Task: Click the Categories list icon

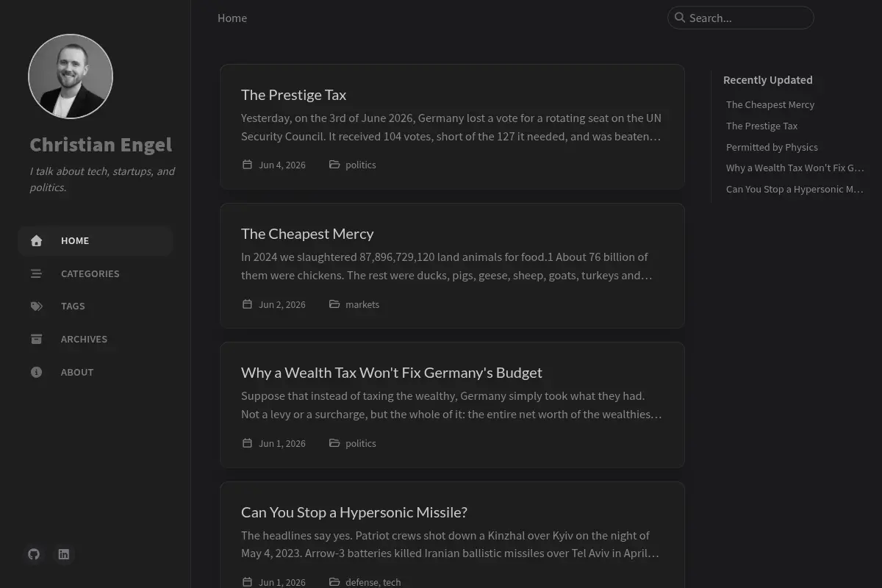Action: [36, 273]
